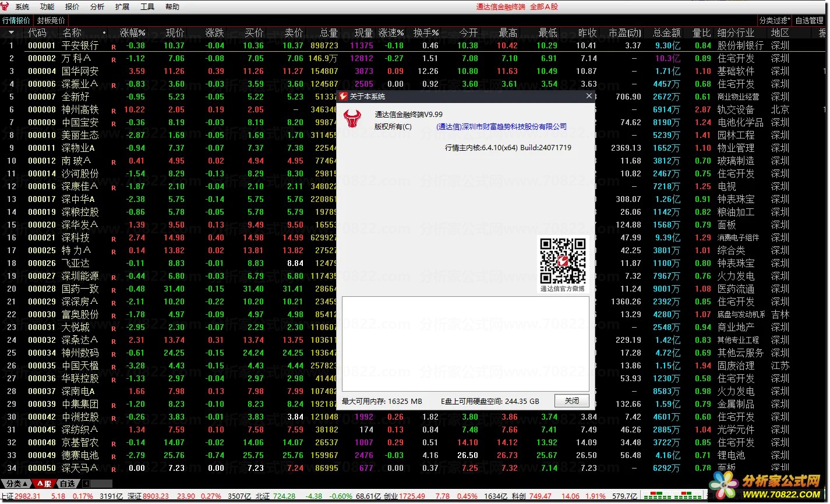This screenshot has height=504, width=830.
Task: Close the 关于本系统 dialog with X
Action: coord(589,96)
